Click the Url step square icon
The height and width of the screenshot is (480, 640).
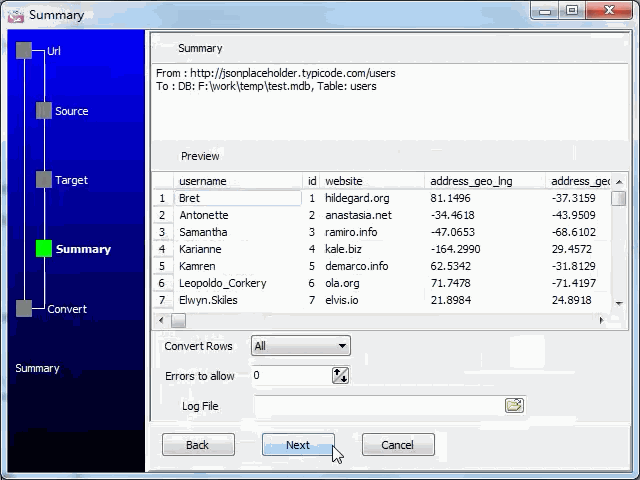tap(24, 51)
